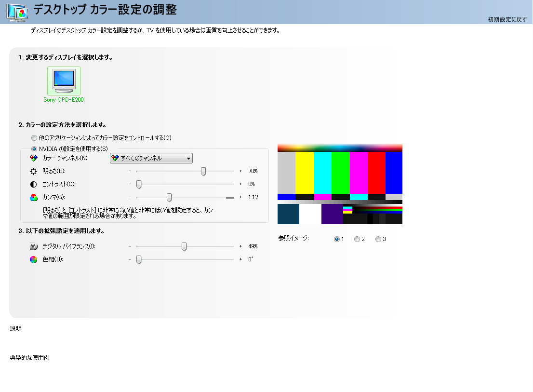Choose reference image 3 radio button
This screenshot has width=533, height=392.
pyautogui.click(x=378, y=239)
